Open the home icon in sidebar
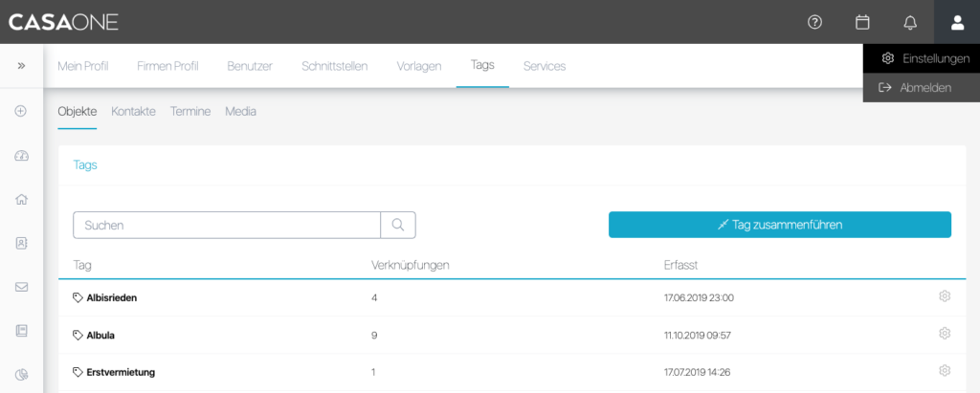 tap(21, 199)
